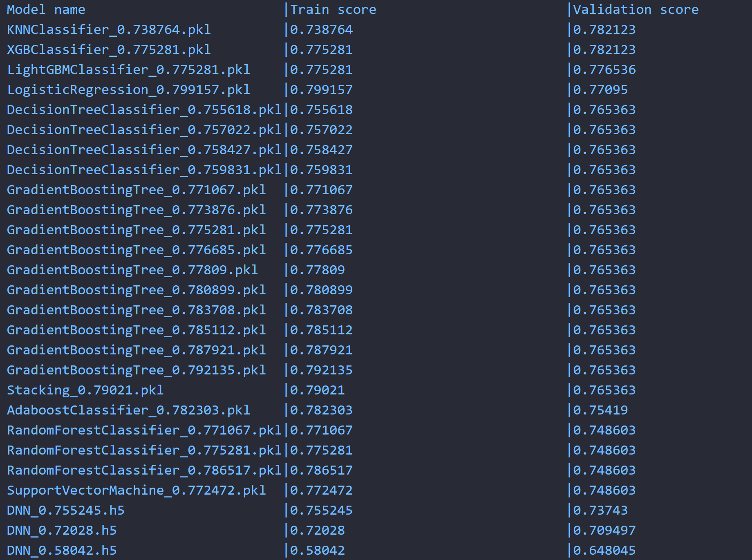
Task: Click the train score cell 0.792135
Action: tap(322, 370)
